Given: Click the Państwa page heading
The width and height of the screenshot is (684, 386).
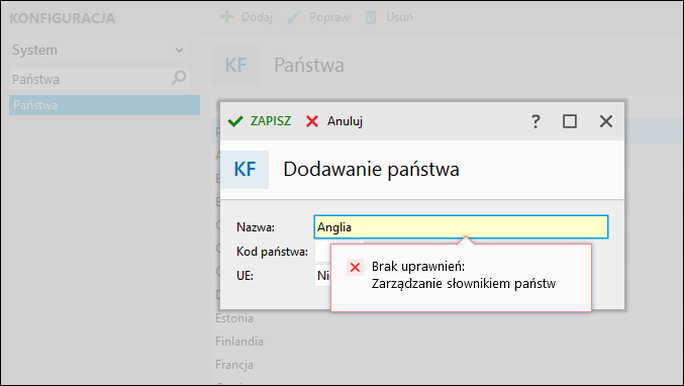Looking at the screenshot, I should [x=309, y=65].
